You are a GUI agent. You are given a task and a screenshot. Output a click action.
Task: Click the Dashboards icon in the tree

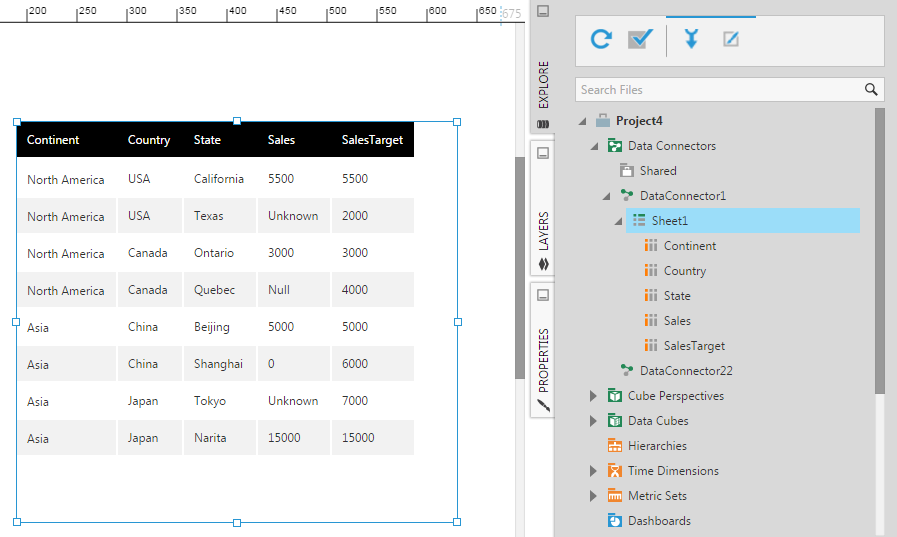(615, 521)
